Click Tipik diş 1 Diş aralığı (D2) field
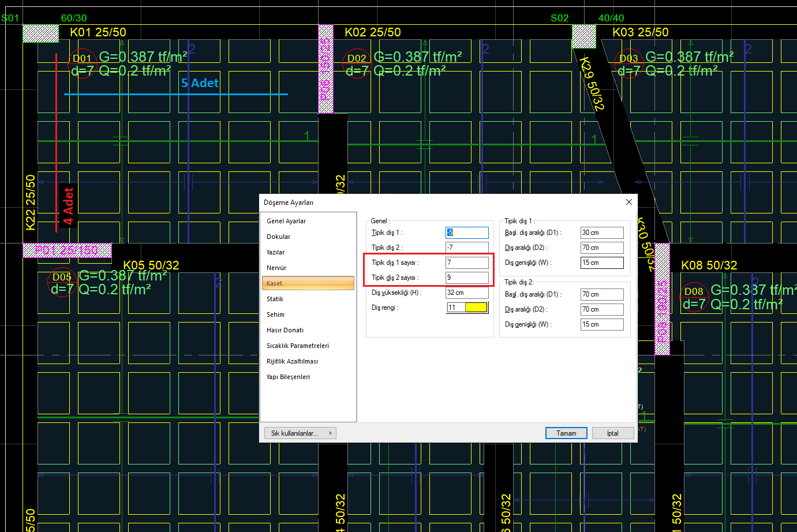 pos(602,248)
